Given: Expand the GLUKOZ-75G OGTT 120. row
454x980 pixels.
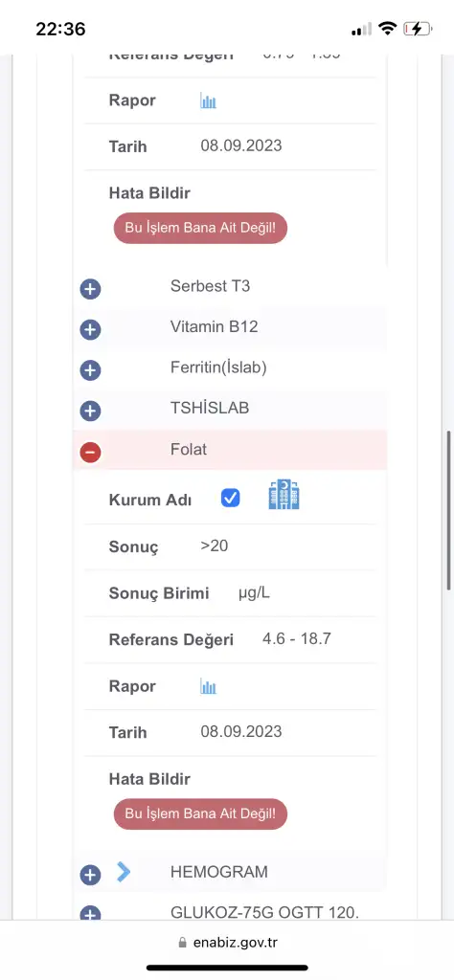Looking at the screenshot, I should (230, 912).
